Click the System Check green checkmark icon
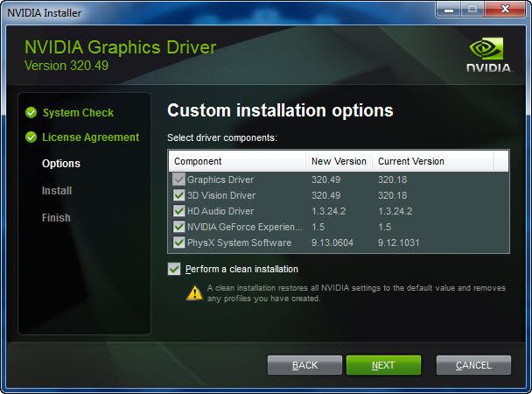 pos(31,112)
